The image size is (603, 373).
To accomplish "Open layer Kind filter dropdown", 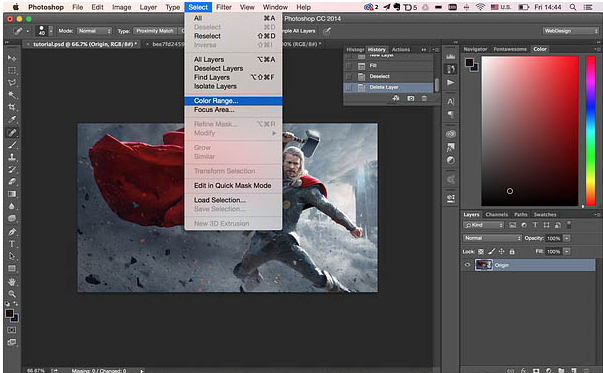I will (x=484, y=225).
